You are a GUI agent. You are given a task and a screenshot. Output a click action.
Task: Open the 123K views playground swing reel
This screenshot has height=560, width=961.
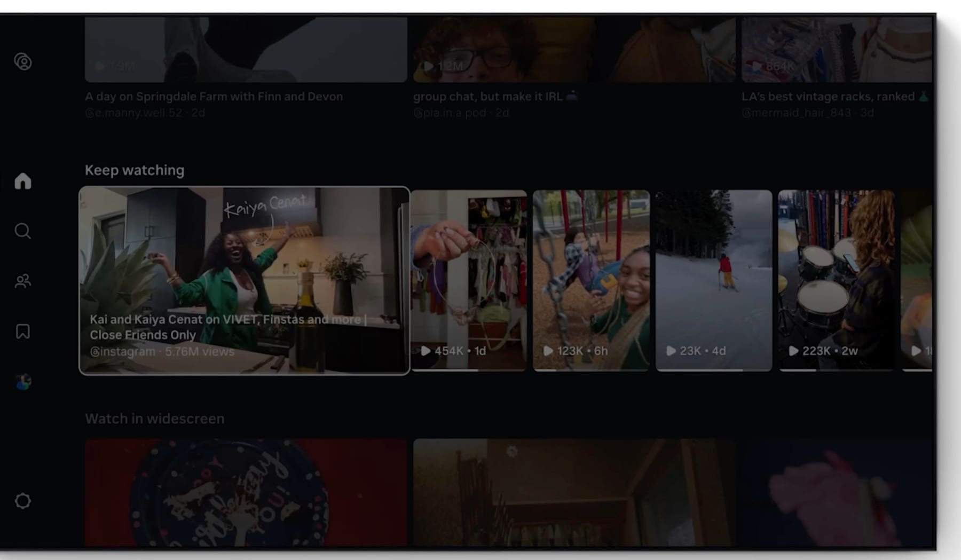coord(592,280)
